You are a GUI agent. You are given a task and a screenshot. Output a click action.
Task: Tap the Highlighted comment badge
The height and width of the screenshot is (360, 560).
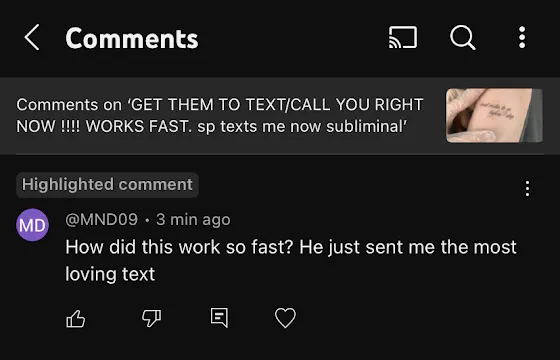pyautogui.click(x=107, y=185)
